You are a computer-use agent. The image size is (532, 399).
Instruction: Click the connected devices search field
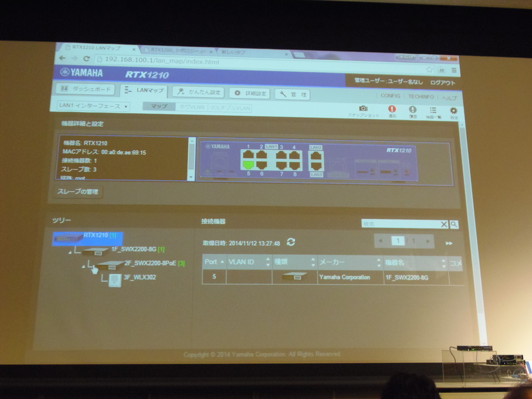point(401,224)
